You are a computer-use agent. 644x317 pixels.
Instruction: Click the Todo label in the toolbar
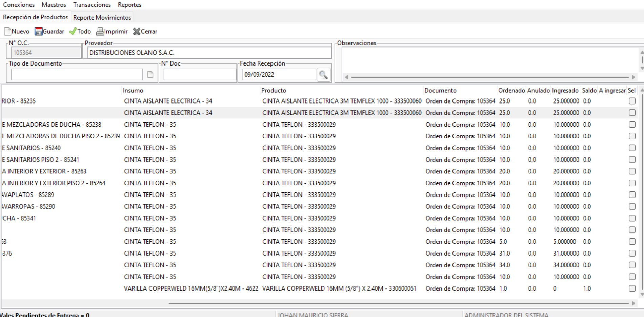[84, 31]
